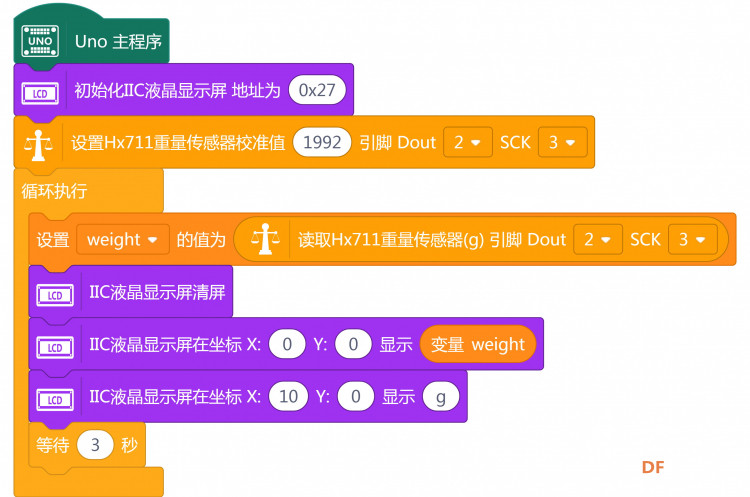The width and height of the screenshot is (750, 497).
Task: Click LCD icon on block displaying variable weight
Action: (x=55, y=347)
